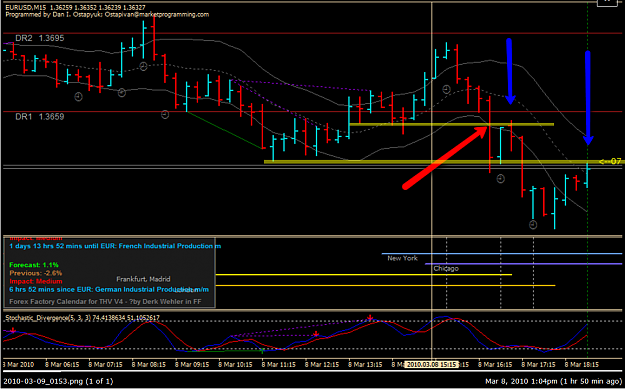Click the Programmed by Dan I. Ostapyuk credit line

click(107, 14)
